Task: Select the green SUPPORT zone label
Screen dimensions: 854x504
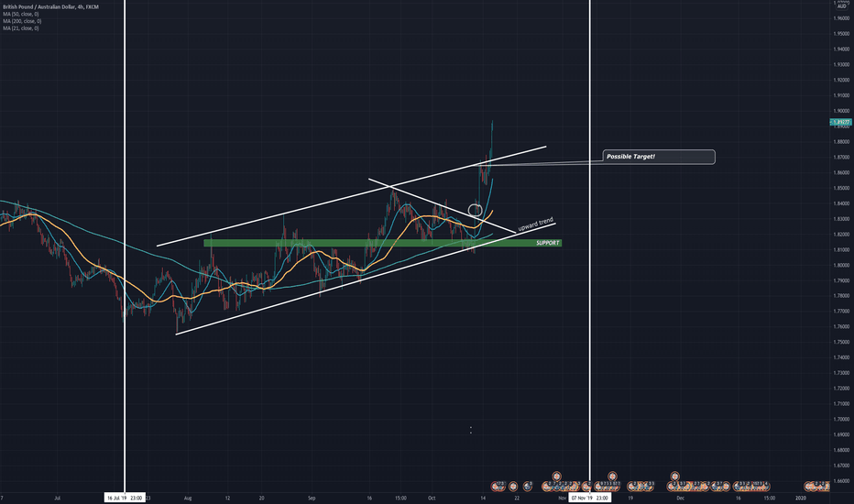Action: pyautogui.click(x=547, y=243)
